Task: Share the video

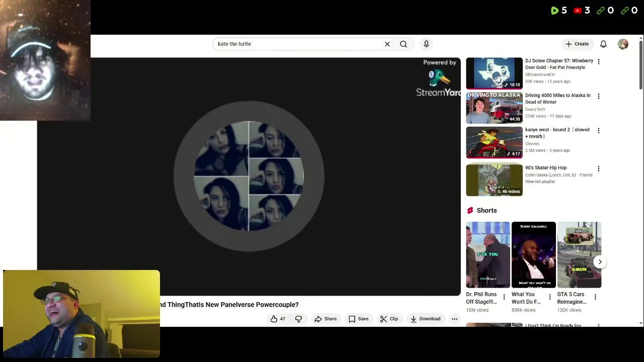Action: pos(326,319)
